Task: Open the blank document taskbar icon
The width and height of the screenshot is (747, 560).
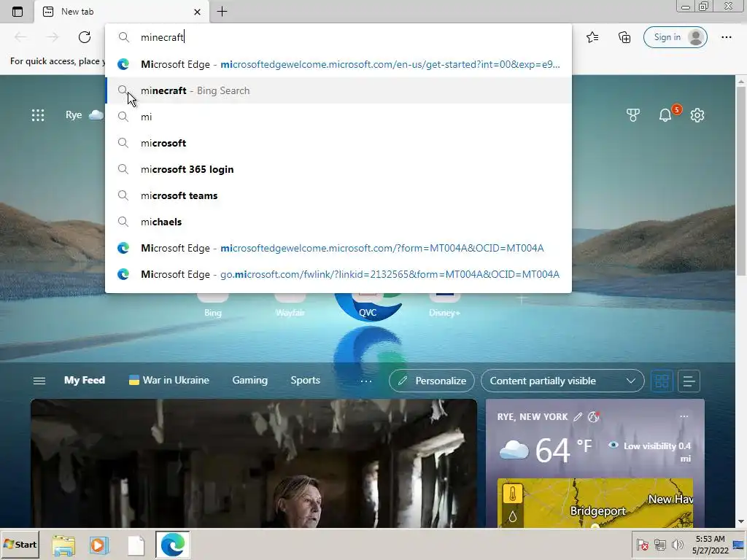Action: tap(136, 545)
